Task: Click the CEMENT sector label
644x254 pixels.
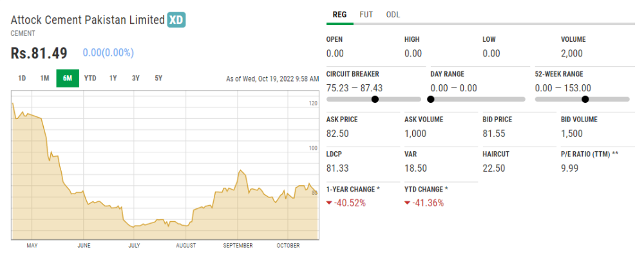Action: tap(23, 33)
